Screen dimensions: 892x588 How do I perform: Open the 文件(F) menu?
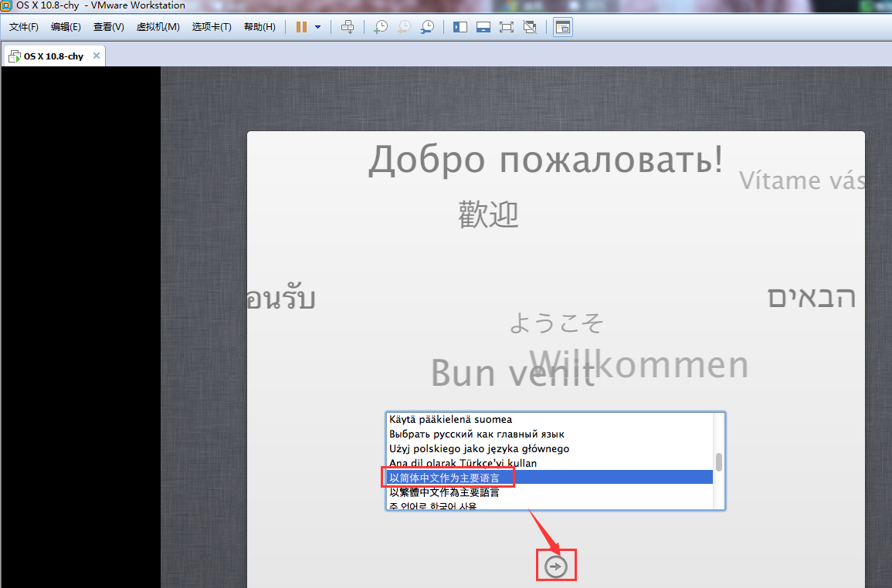(23, 27)
